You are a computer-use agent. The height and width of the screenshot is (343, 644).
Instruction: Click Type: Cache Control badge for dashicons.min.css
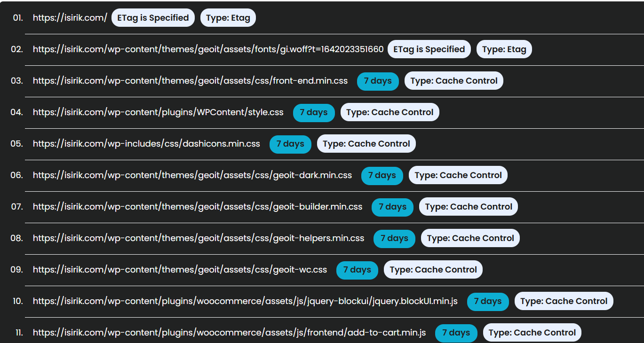pos(366,144)
